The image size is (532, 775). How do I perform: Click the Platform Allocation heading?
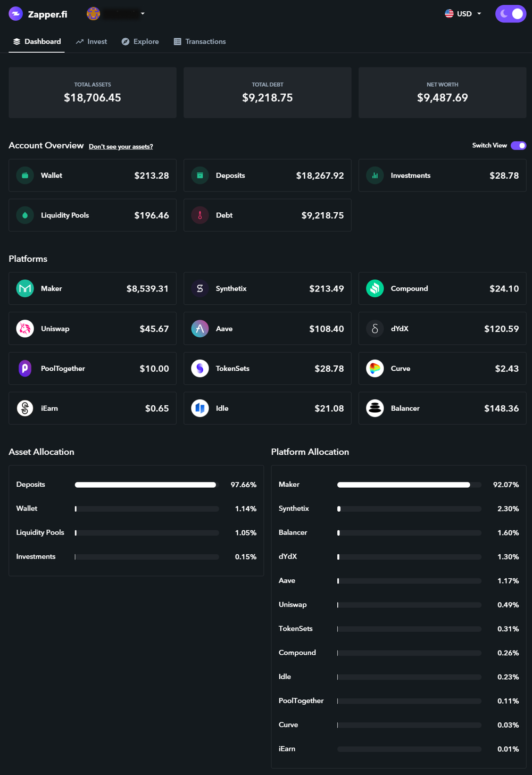[x=310, y=452]
